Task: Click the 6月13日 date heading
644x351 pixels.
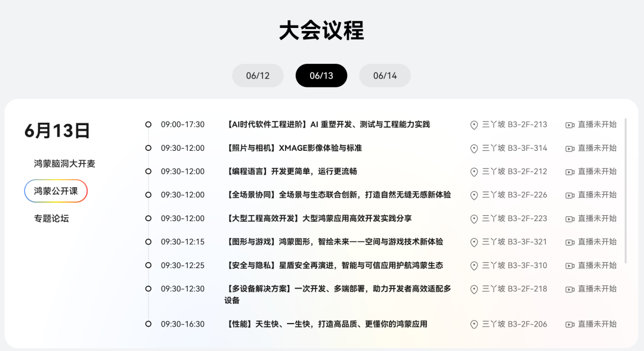Action: (57, 131)
